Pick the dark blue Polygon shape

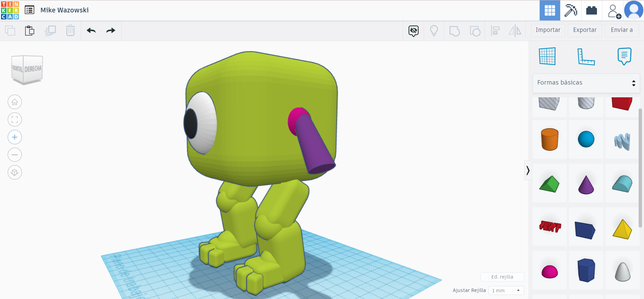click(586, 270)
